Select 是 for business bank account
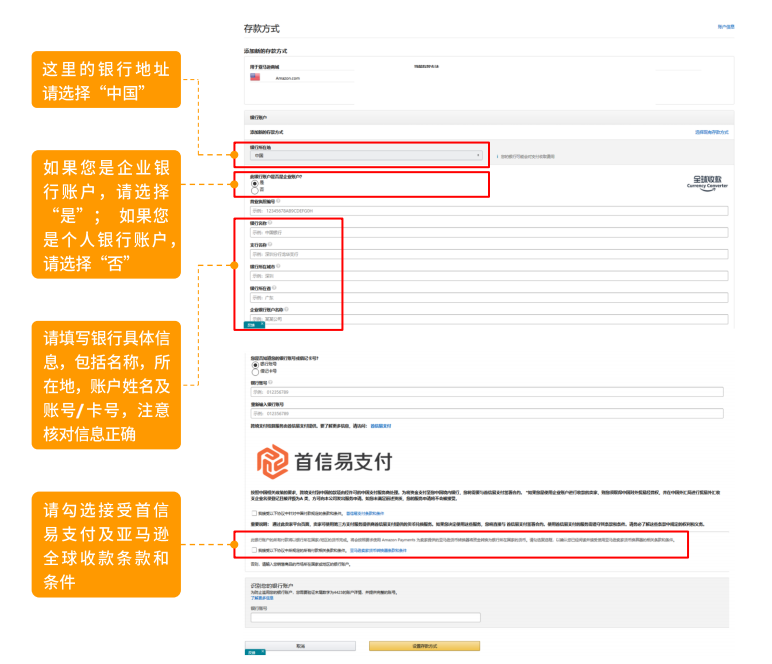 [x=255, y=184]
